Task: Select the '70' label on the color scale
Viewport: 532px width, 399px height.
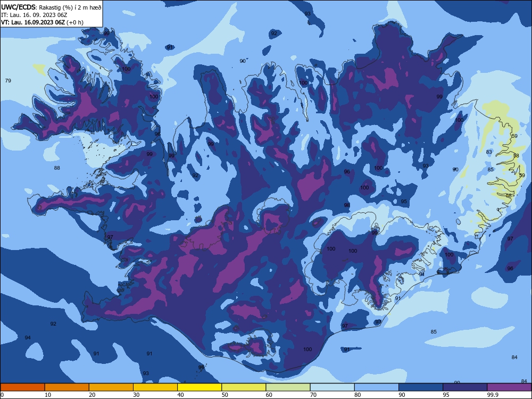Action: [313, 395]
